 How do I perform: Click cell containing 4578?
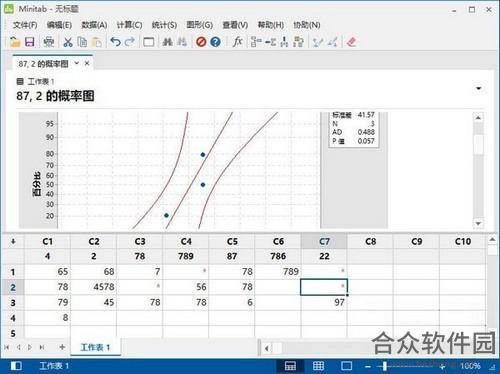(x=94, y=287)
